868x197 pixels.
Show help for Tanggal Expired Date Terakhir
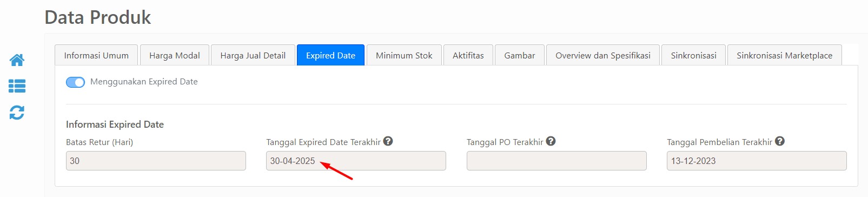pyautogui.click(x=388, y=141)
